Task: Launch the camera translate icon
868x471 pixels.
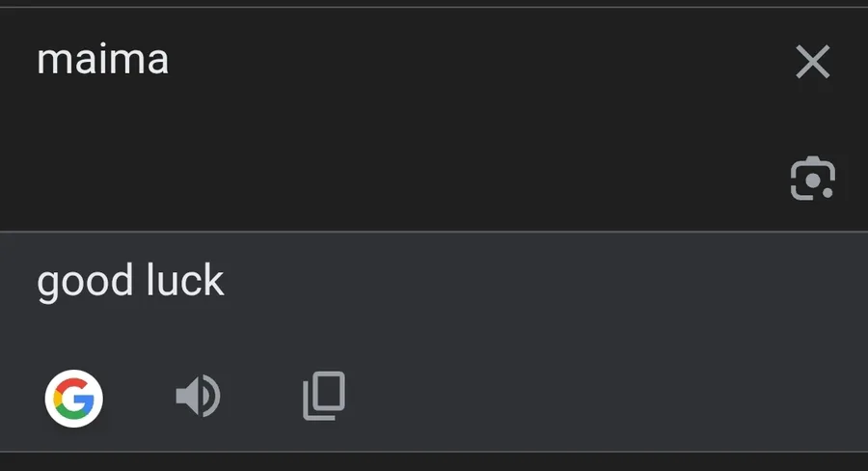Action: [813, 179]
